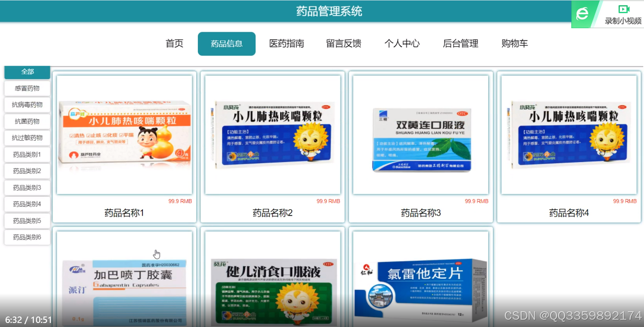Viewport: 644px width, 327px height.
Task: Open 后台管理 admin page
Action: click(x=461, y=44)
